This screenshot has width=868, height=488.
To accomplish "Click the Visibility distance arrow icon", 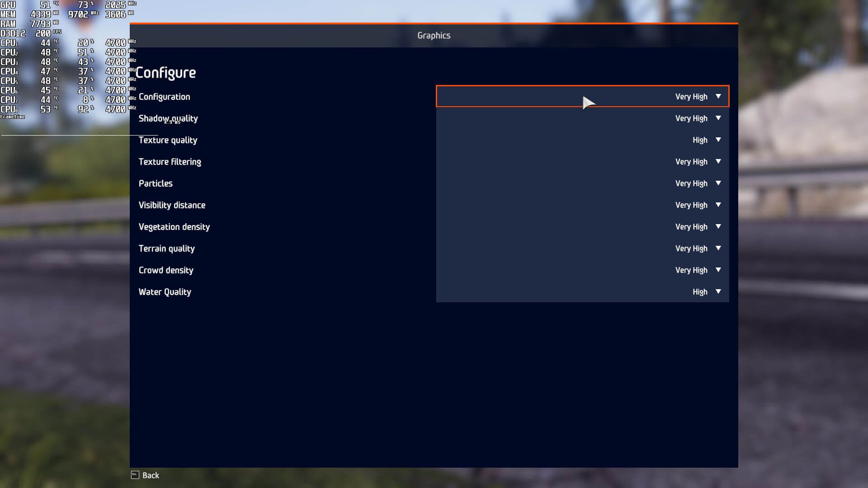I will pyautogui.click(x=718, y=205).
